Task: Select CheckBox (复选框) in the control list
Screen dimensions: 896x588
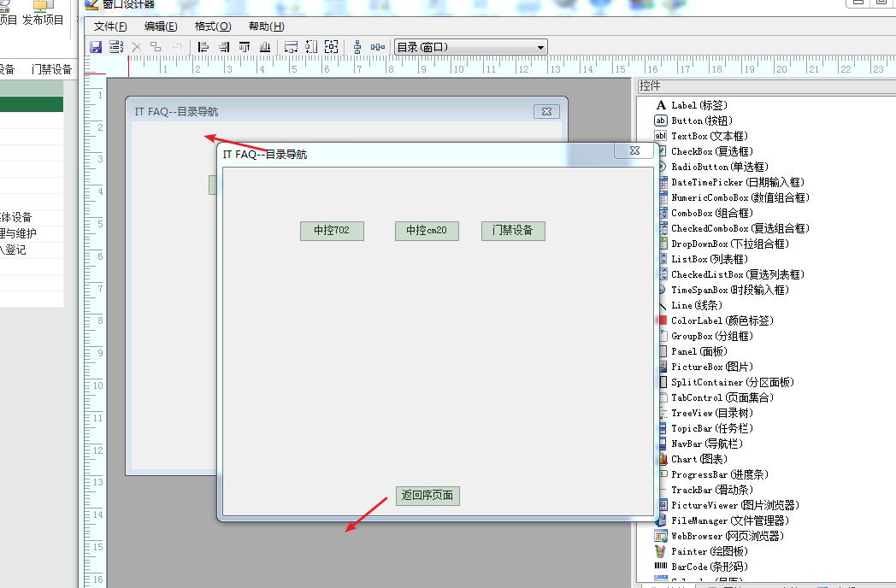Action: coord(711,151)
